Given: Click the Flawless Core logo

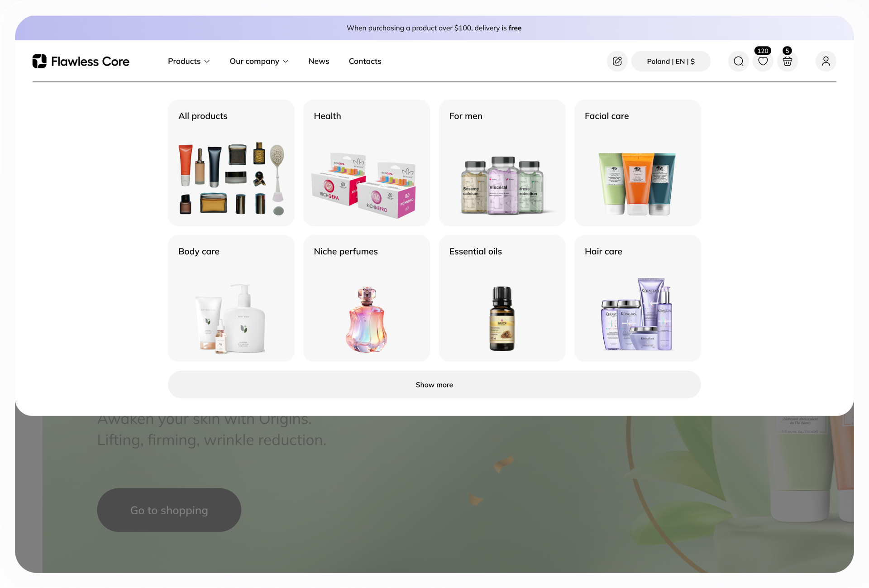Looking at the screenshot, I should 81,61.
